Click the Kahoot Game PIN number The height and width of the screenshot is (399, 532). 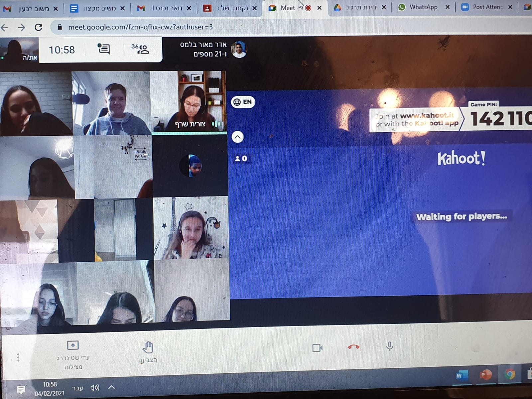tap(501, 119)
